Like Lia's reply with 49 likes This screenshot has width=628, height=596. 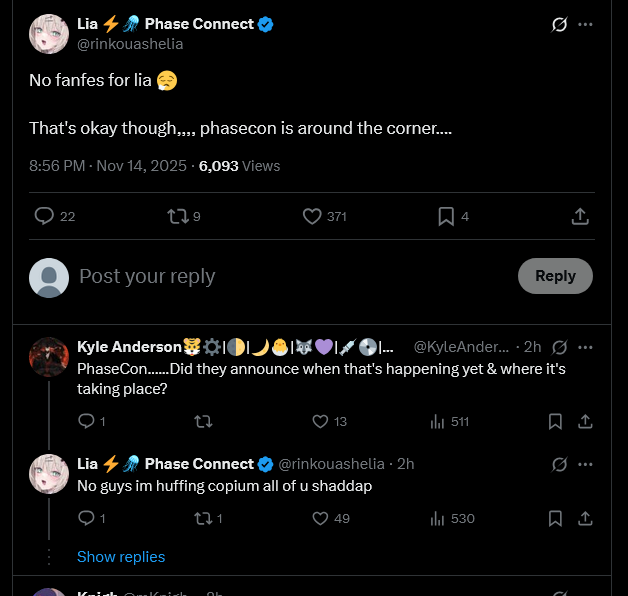pyautogui.click(x=331, y=519)
